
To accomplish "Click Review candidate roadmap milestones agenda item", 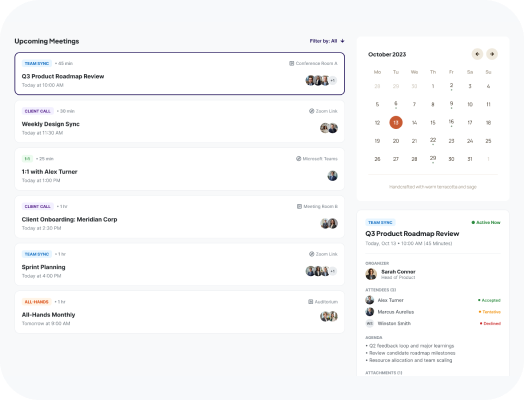I will pos(410,353).
